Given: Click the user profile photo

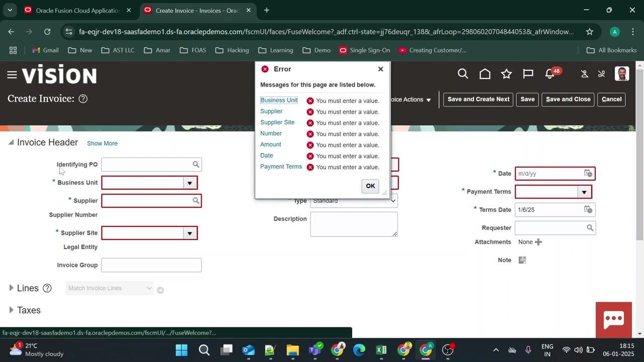Looking at the screenshot, I should pos(622,74).
